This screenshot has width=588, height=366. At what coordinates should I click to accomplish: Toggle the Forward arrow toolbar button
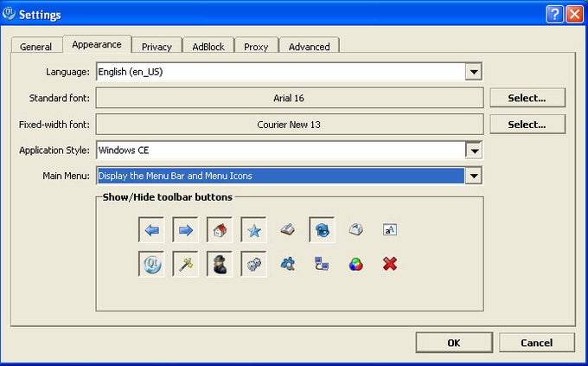[x=186, y=230]
